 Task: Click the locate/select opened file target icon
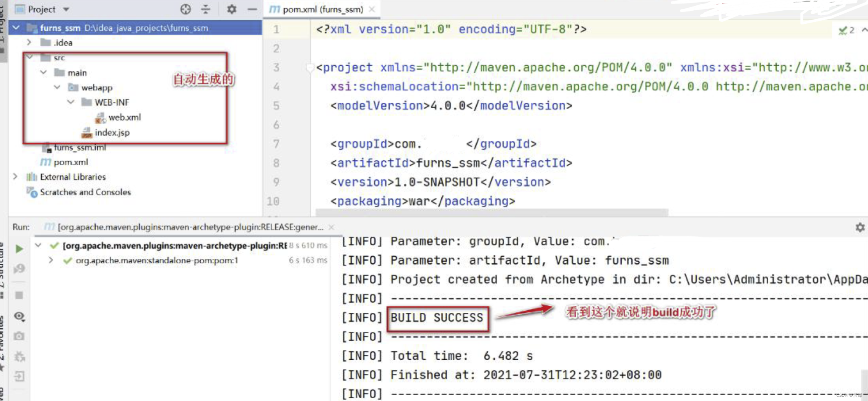click(185, 9)
